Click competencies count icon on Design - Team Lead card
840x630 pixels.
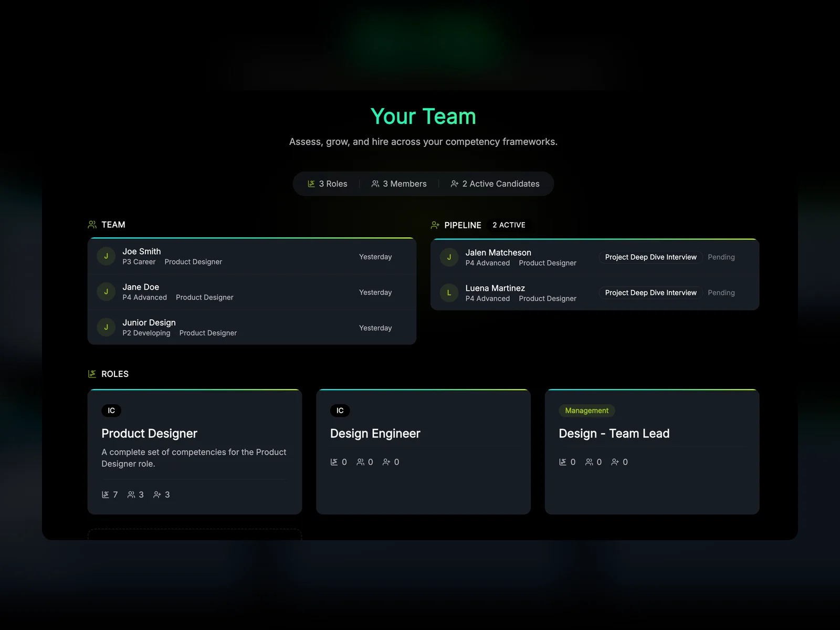[x=563, y=462]
